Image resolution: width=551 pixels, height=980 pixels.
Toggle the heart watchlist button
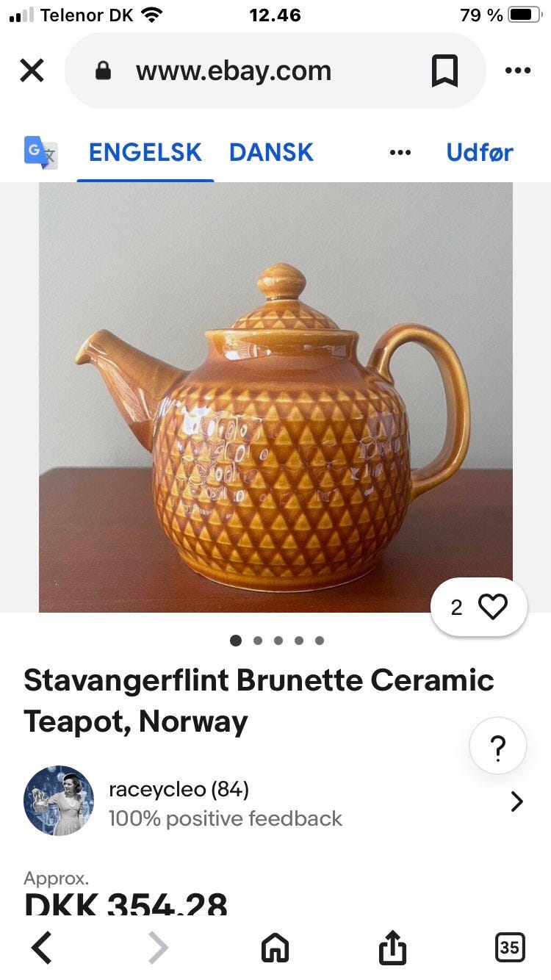[479, 608]
